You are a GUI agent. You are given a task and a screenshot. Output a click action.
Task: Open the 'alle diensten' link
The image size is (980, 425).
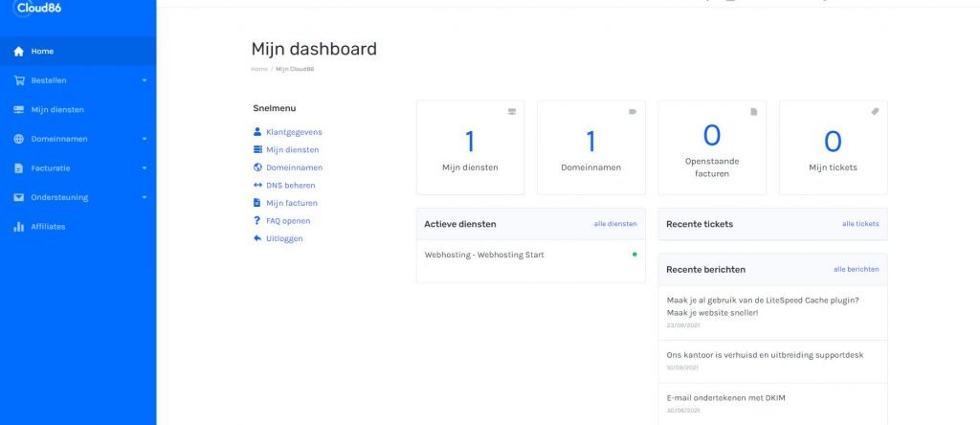coord(614,224)
